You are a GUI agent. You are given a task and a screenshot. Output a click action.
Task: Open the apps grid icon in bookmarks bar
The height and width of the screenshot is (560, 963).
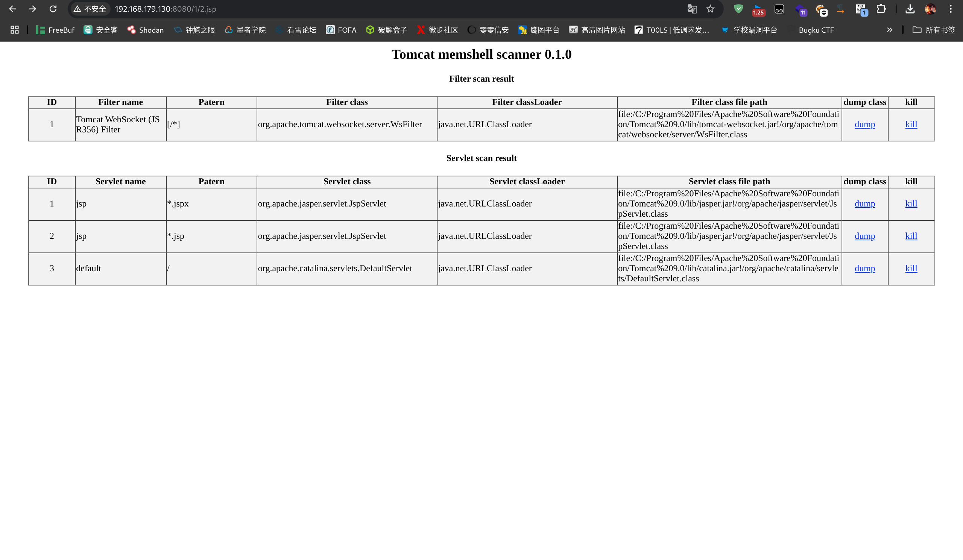(x=15, y=30)
